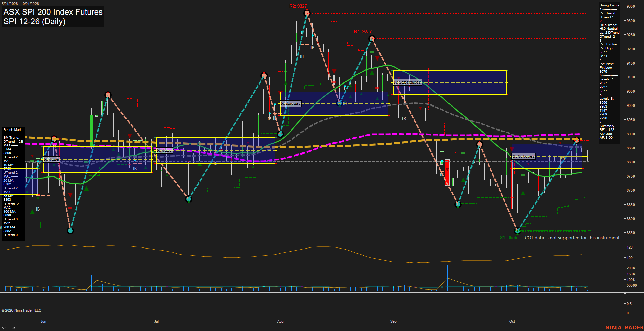Click the 200 MA: row in Bench Marks

9,227
